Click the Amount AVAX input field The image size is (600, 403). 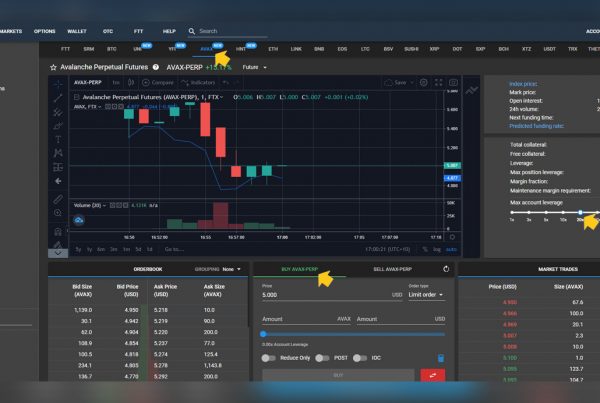pos(306,319)
